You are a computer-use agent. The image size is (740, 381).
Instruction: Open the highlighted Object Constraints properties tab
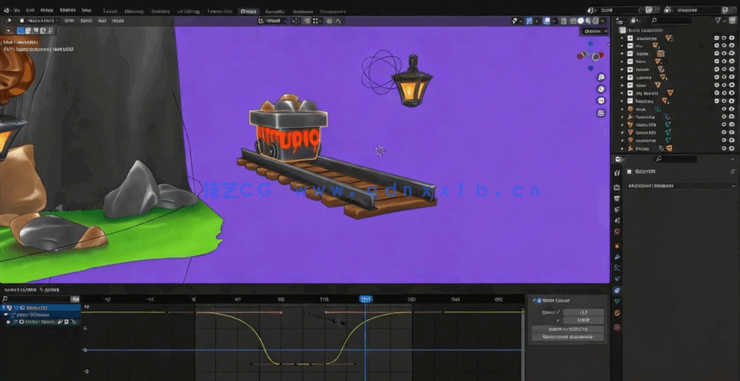click(x=617, y=290)
